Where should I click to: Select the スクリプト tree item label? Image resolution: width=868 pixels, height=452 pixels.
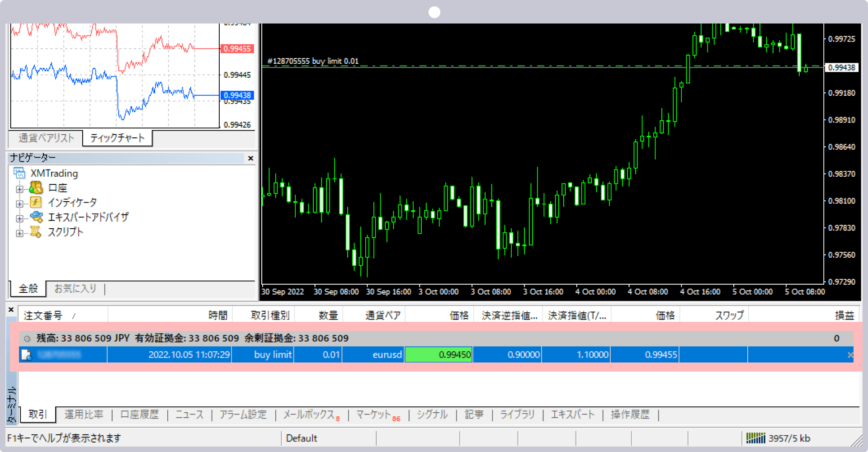(66, 232)
